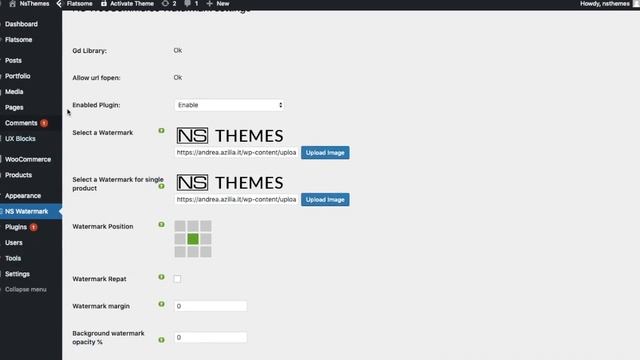This screenshot has height=360, width=640.
Task: Click single product NS THEMES preview image
Action: point(230,182)
